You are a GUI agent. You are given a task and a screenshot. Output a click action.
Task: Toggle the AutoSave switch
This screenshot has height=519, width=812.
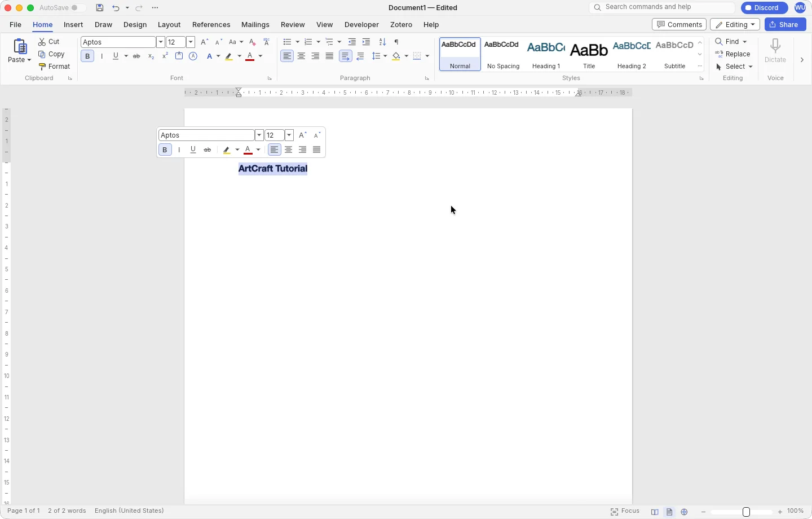click(78, 8)
